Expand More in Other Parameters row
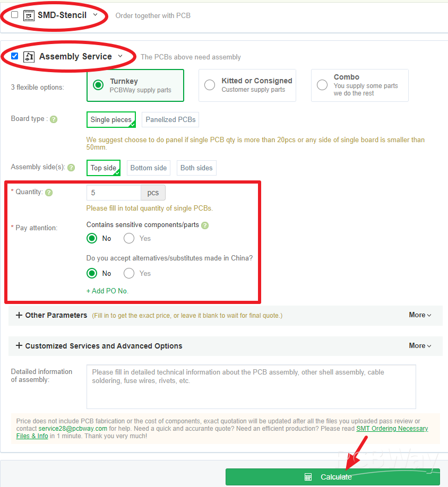This screenshot has width=448, height=487. [x=420, y=315]
